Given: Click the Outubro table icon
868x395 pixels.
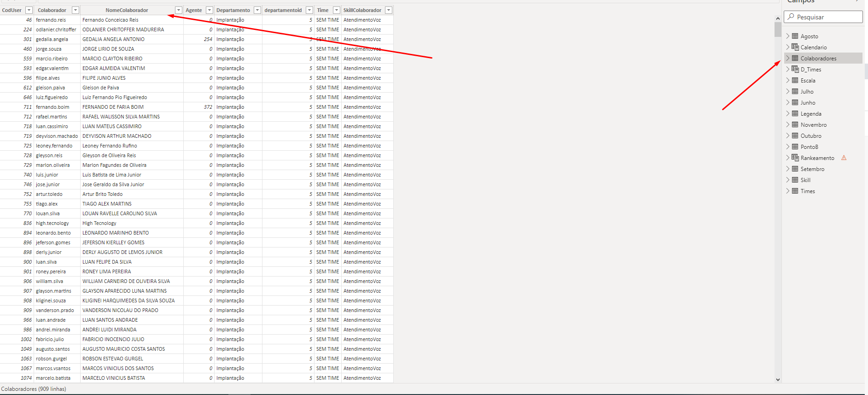Looking at the screenshot, I should 795,136.
